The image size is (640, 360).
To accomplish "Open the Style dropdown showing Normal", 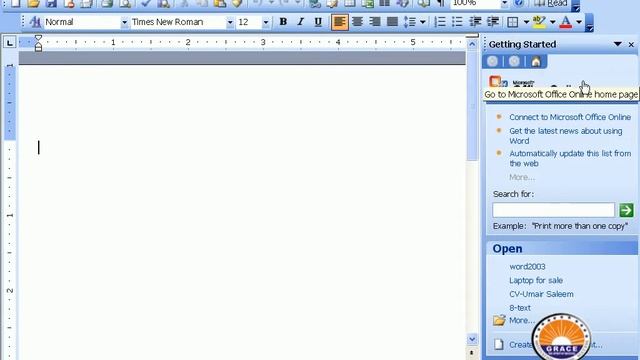I will click(x=124, y=23).
